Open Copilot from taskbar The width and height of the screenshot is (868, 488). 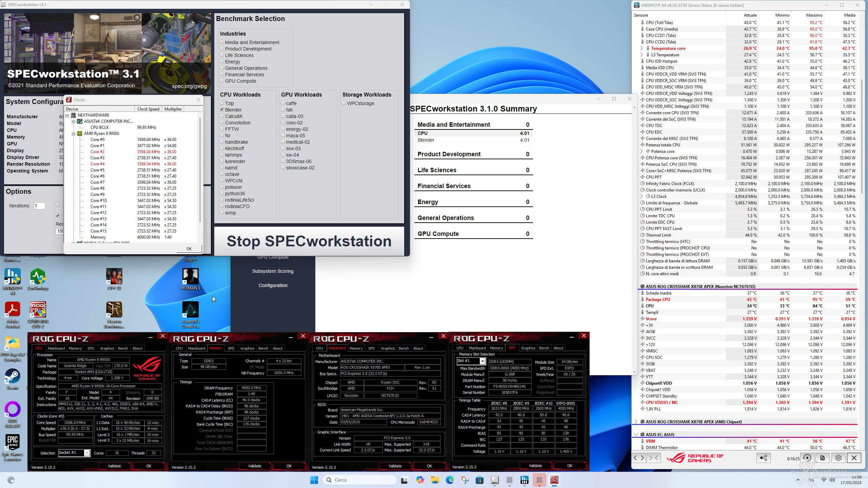pyautogui.click(x=420, y=480)
